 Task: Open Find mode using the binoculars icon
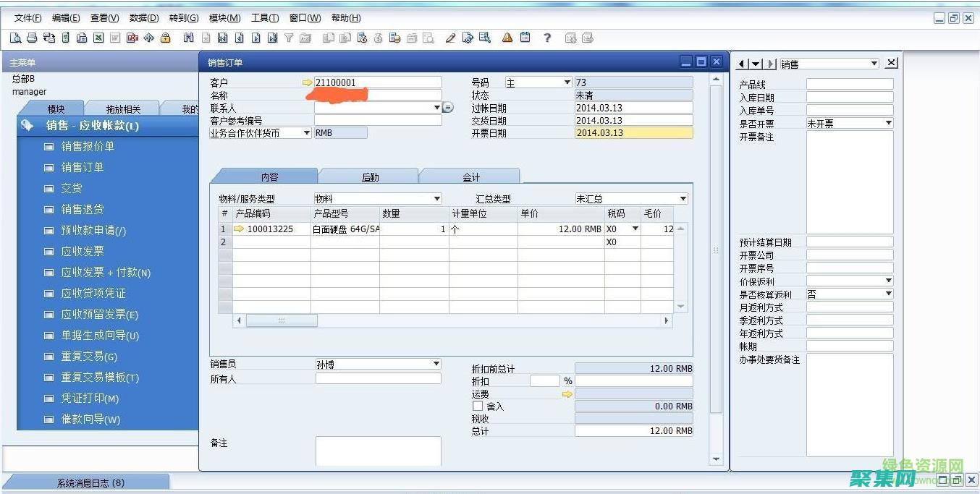point(190,38)
